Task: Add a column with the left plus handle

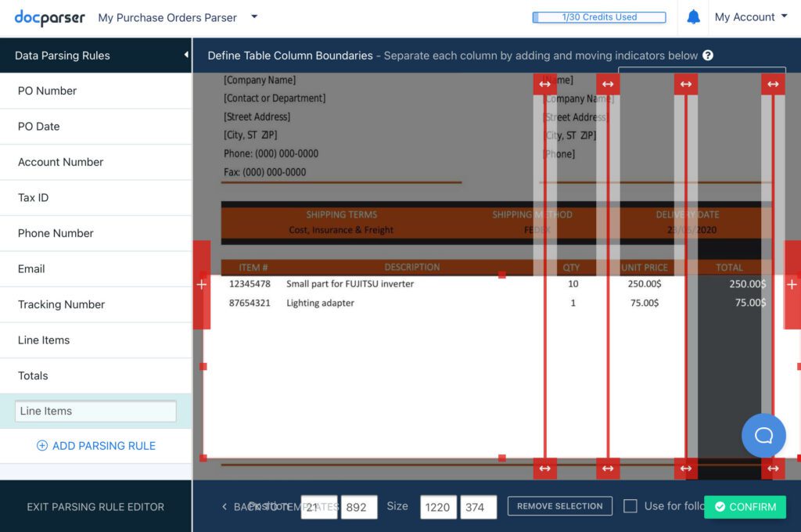Action: tap(202, 285)
